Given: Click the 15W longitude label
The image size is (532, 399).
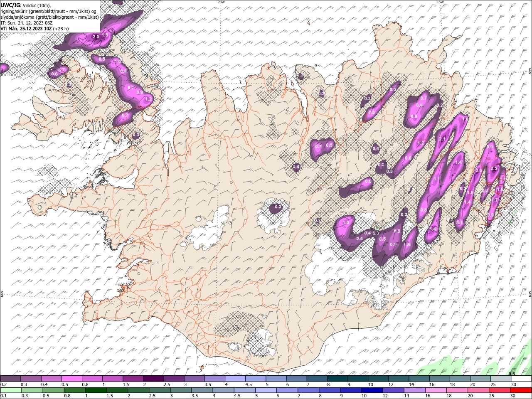Looking at the screenshot, I should coord(440,2).
